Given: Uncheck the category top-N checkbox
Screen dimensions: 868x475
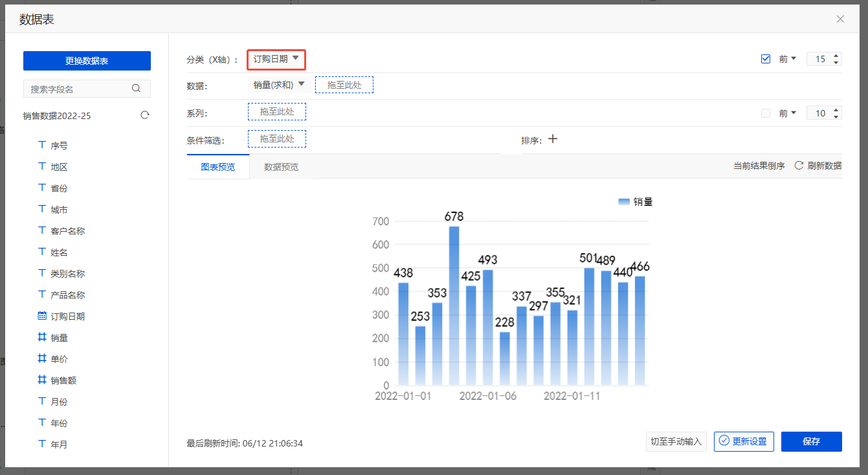Looking at the screenshot, I should [766, 59].
